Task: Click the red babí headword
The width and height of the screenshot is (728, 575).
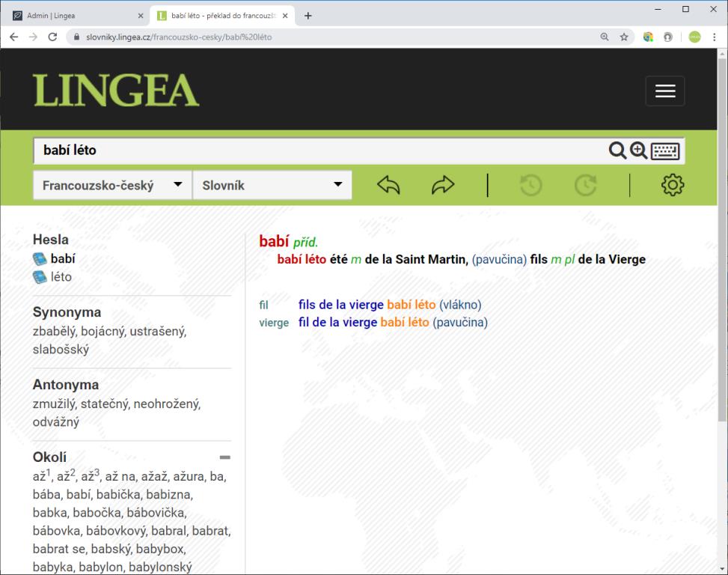Action: [274, 242]
